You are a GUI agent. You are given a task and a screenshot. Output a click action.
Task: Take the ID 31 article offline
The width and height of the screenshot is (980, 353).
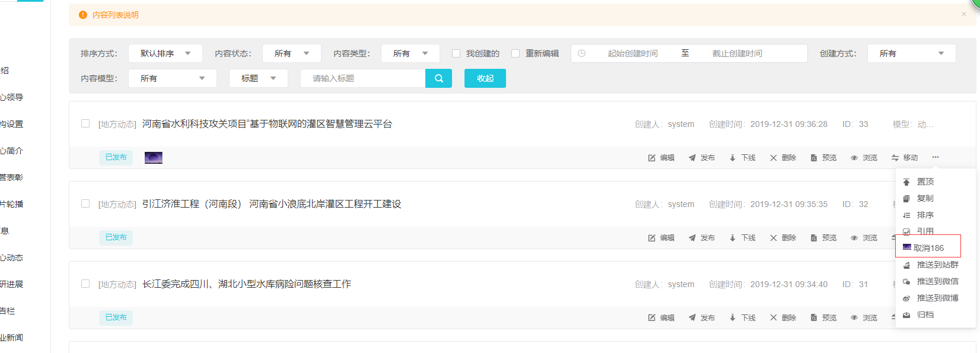pos(742,318)
